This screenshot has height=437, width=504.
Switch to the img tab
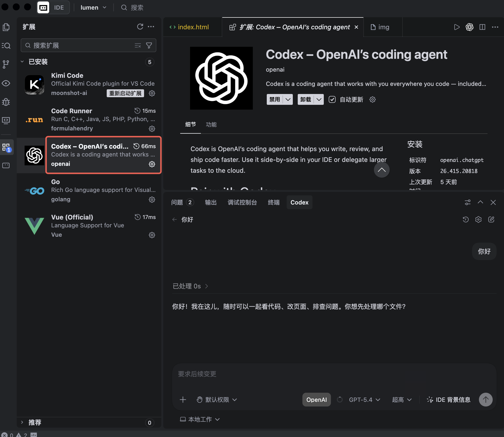(x=383, y=27)
